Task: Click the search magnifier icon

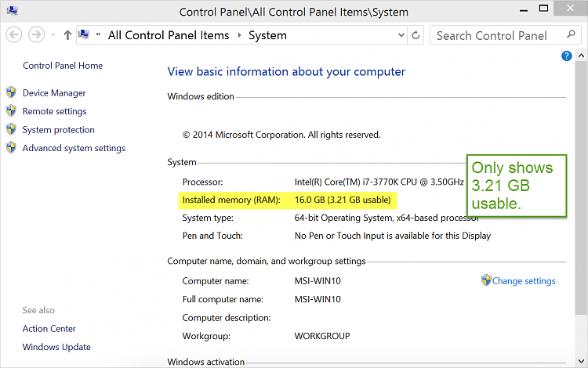Action: [571, 34]
